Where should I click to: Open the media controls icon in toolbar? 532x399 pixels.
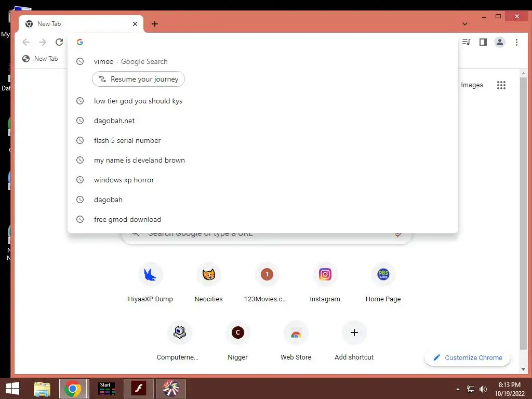click(x=467, y=42)
